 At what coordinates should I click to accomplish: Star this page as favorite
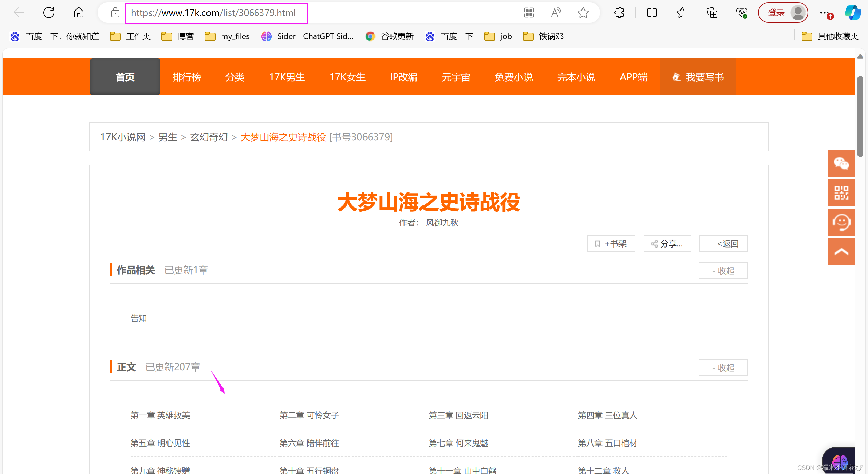click(x=583, y=13)
